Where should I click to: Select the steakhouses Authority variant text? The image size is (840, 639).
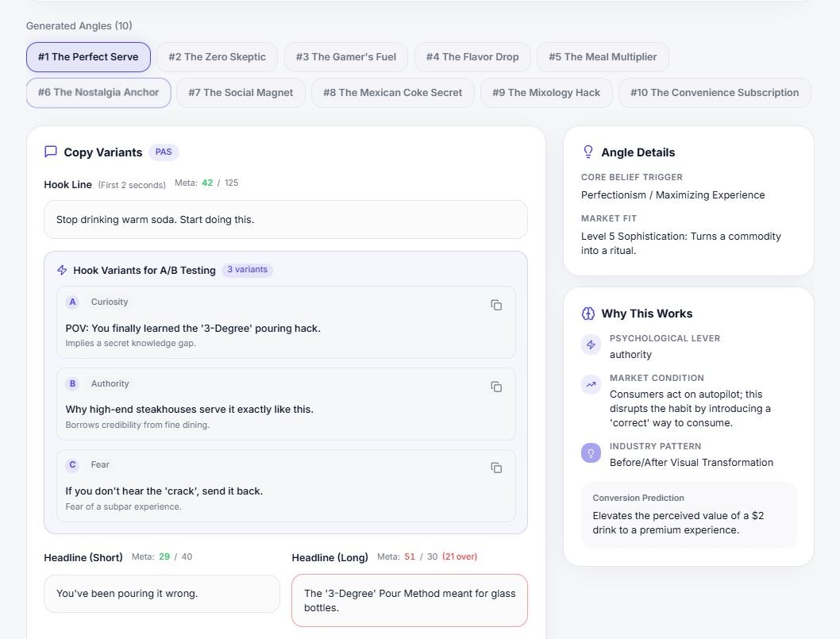[189, 410]
